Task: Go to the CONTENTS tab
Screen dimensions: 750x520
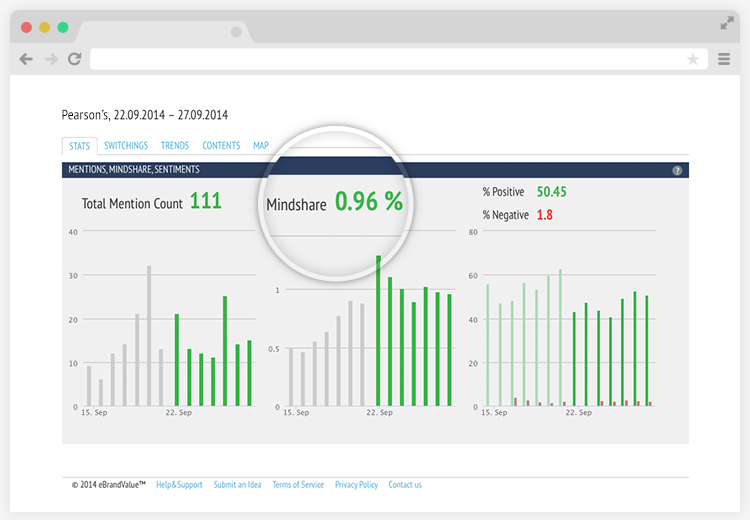Action: pos(221,145)
